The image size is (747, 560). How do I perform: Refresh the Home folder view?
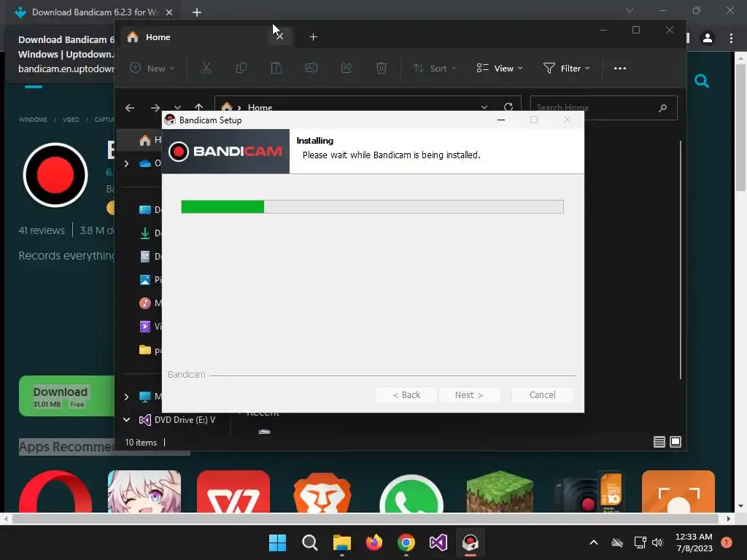tap(508, 107)
